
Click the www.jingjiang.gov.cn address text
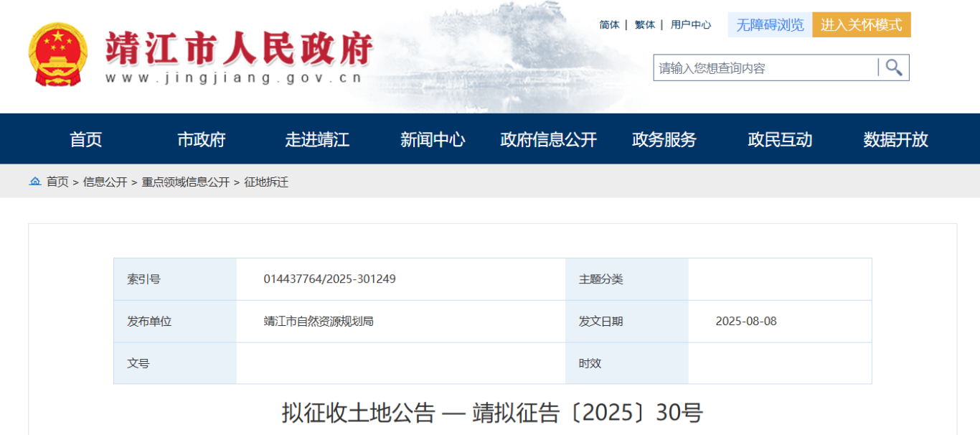(233, 78)
